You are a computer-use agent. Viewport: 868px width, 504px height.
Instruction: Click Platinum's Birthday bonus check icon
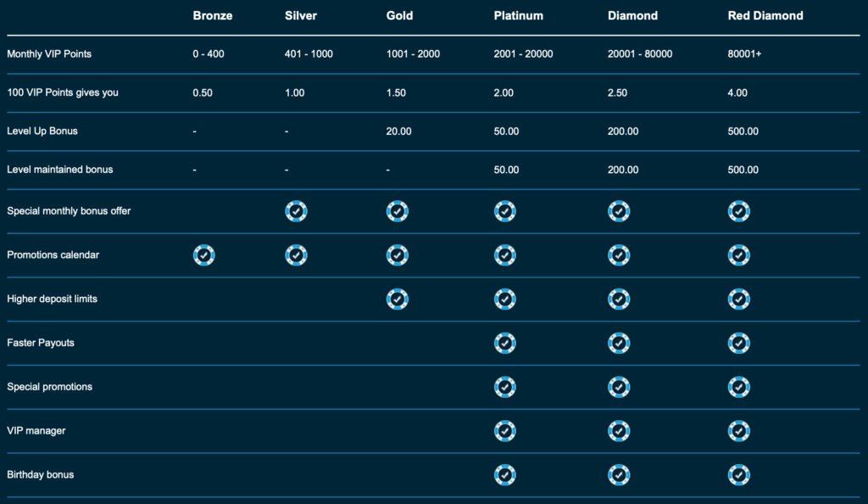(505, 474)
